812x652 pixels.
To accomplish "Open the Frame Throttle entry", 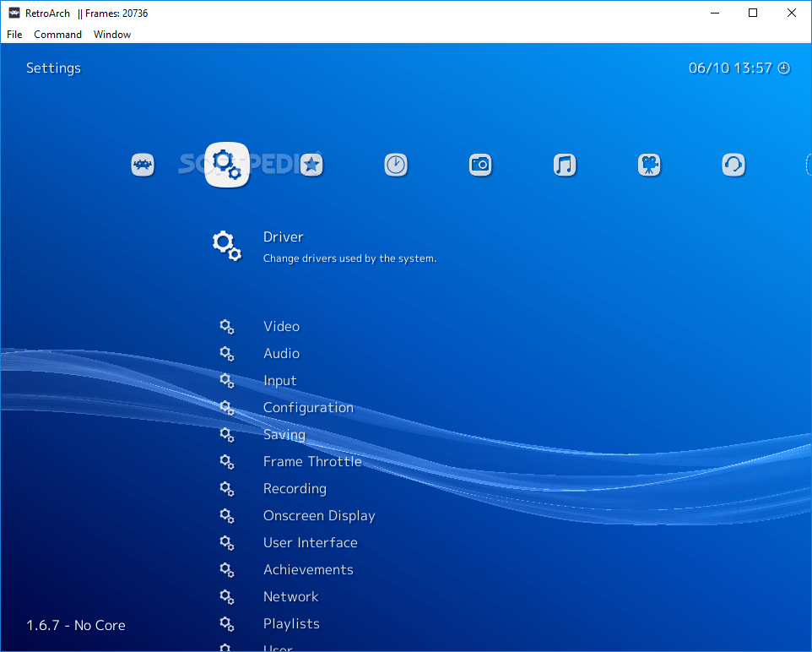I will pyautogui.click(x=312, y=461).
